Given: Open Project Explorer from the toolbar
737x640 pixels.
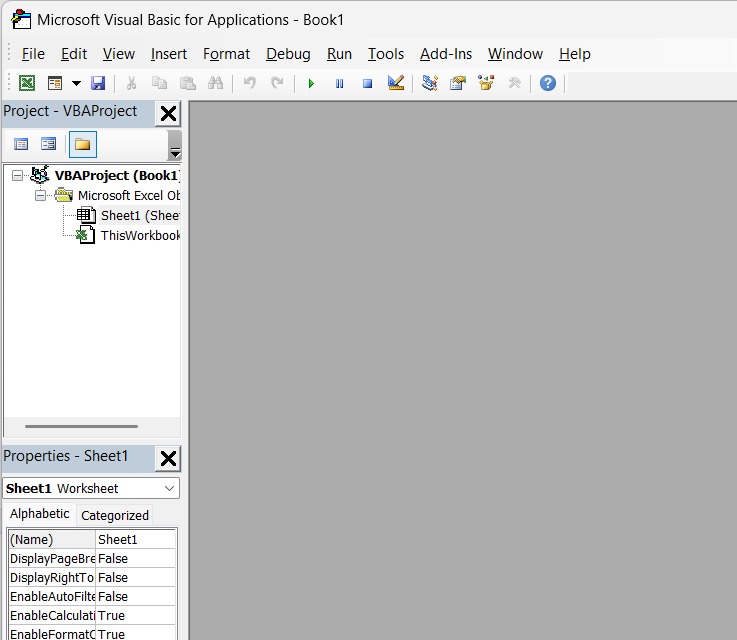Looking at the screenshot, I should coord(430,83).
